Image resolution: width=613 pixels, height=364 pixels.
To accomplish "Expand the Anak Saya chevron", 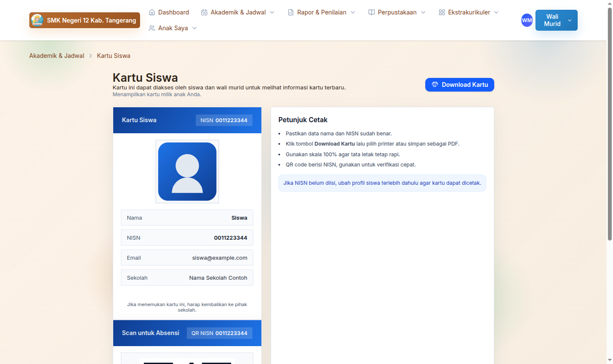I will point(195,28).
